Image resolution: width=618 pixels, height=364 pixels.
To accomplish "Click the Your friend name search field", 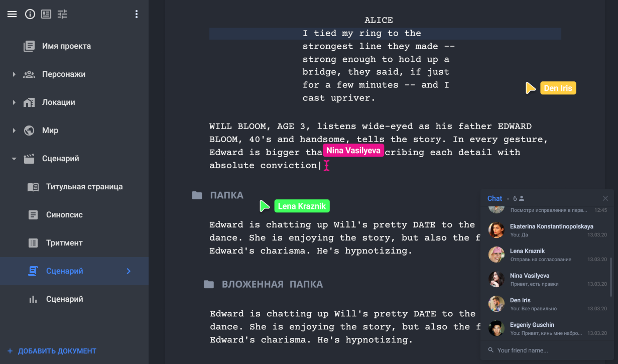I will pos(547,350).
